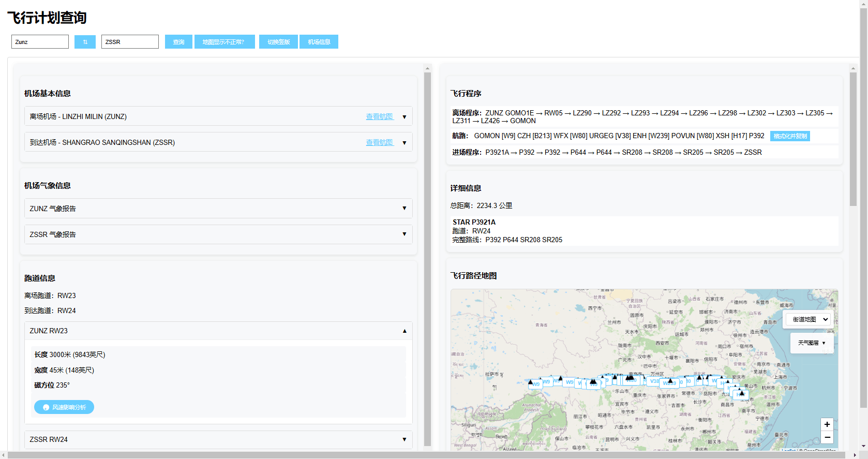Click 地图显示不正常? button
This screenshot has width=868, height=459.
(x=225, y=42)
